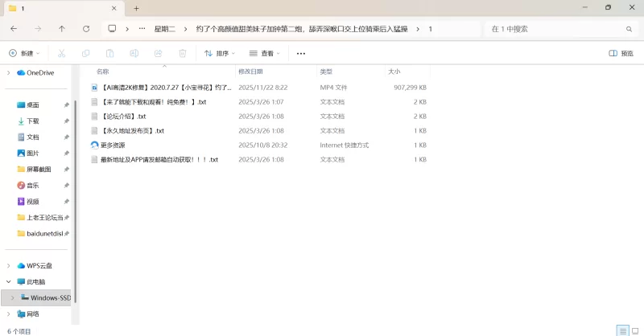Switch to details view layout icon
The width and height of the screenshot is (644, 336).
click(622, 330)
